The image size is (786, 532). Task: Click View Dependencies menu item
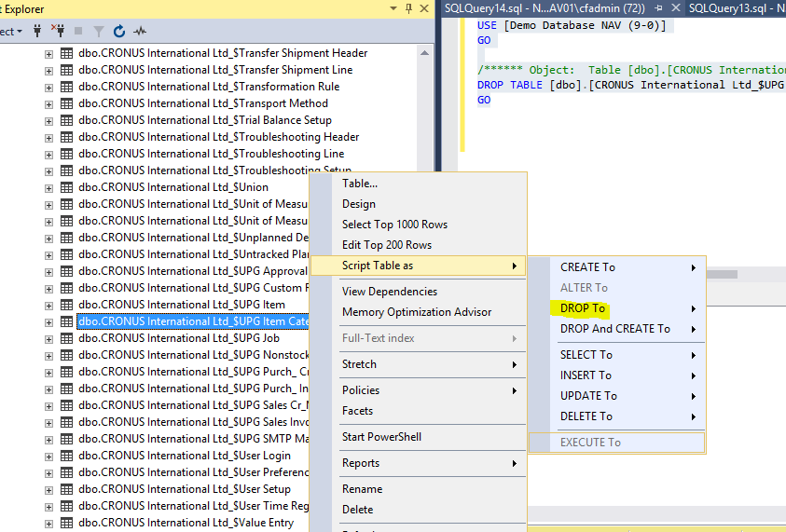click(418, 292)
